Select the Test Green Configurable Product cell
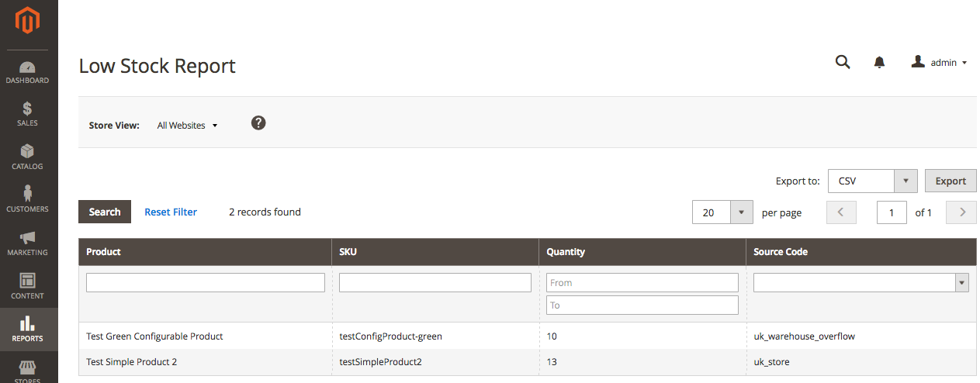980x383 pixels. [x=205, y=336]
